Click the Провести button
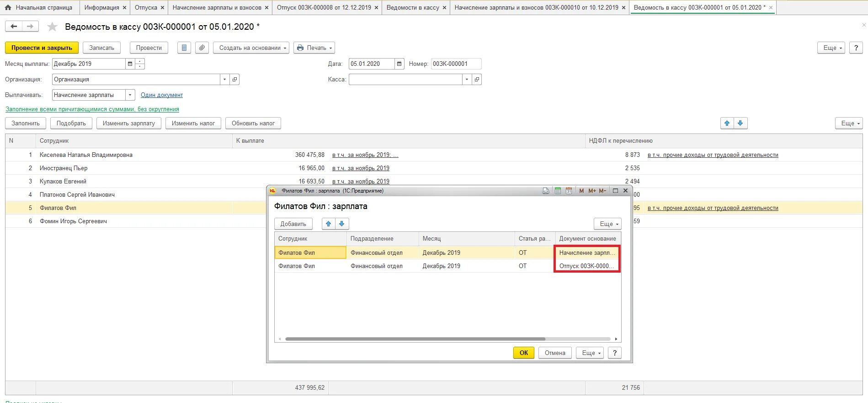The image size is (868, 403). (x=149, y=48)
